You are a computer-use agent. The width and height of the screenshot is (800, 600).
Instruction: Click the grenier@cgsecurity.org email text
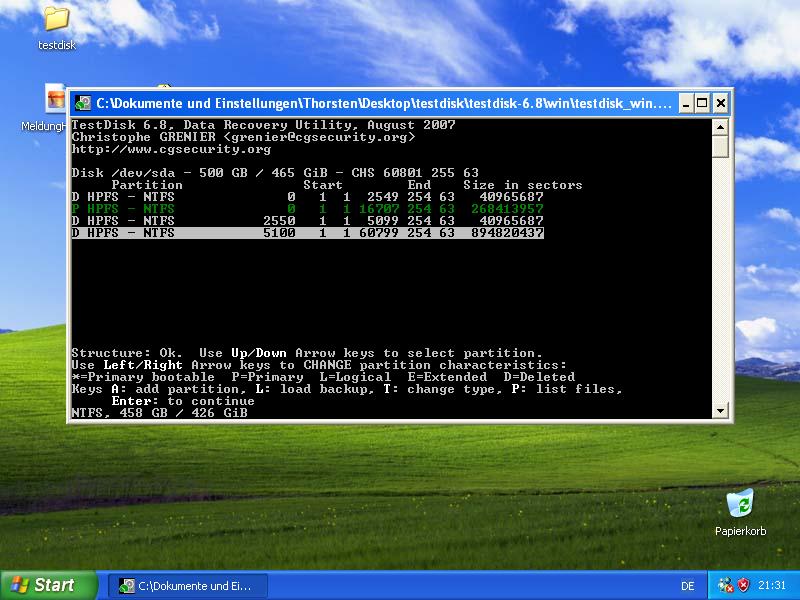[319, 137]
